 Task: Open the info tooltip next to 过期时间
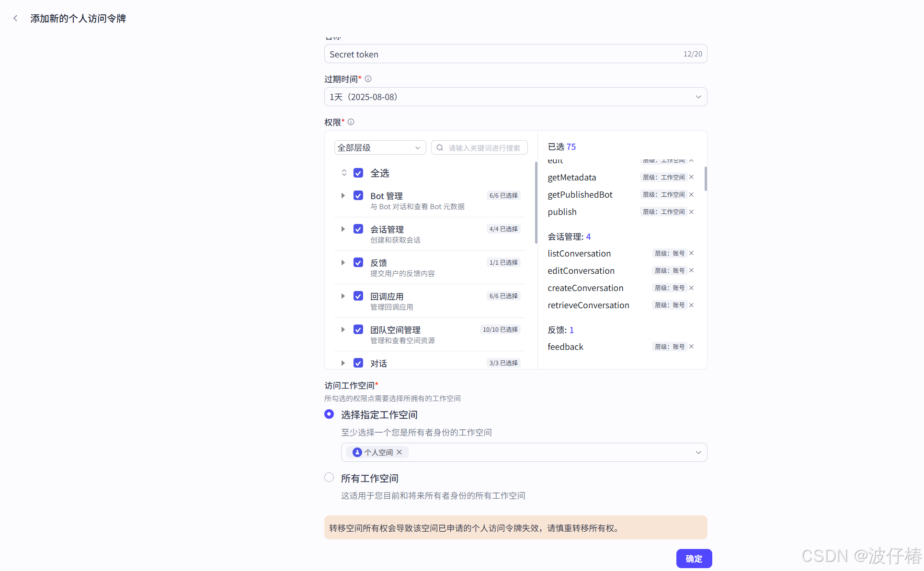point(368,78)
